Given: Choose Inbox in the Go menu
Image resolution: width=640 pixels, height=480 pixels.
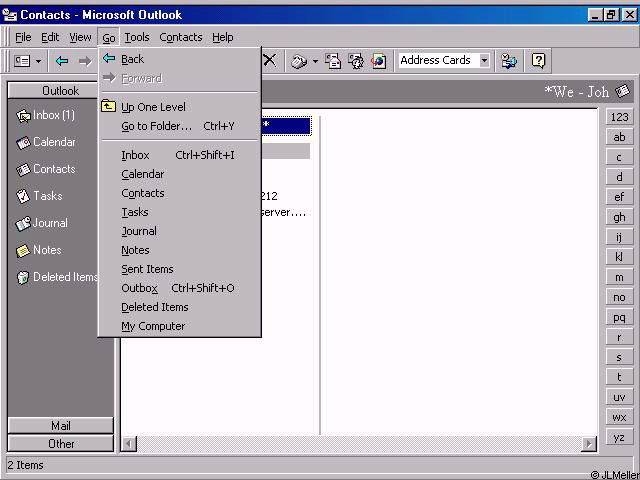Looking at the screenshot, I should [x=180, y=155].
